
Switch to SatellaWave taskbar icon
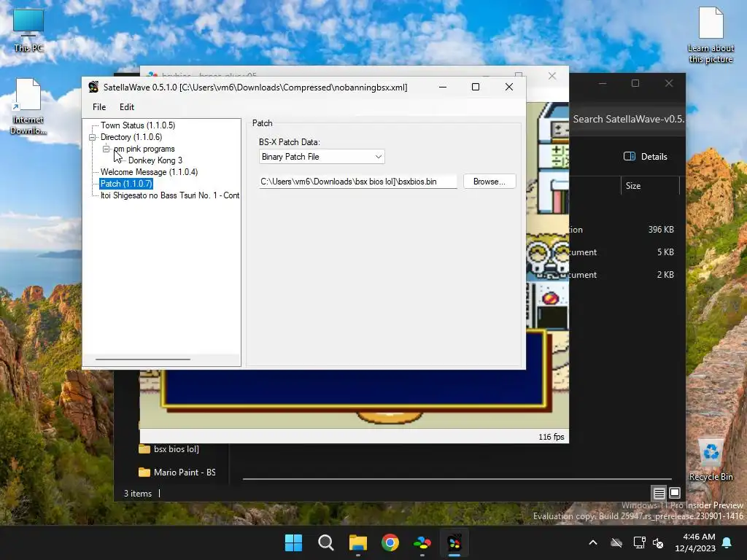click(x=454, y=542)
